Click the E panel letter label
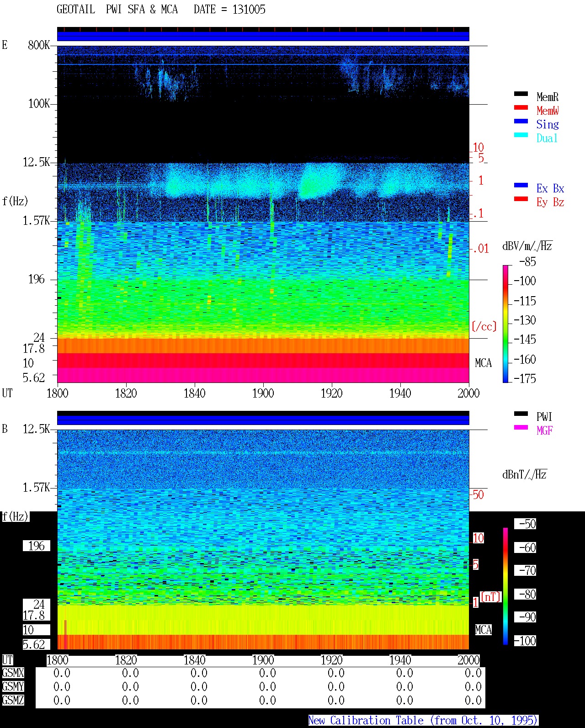585x728 pixels. [x=5, y=45]
